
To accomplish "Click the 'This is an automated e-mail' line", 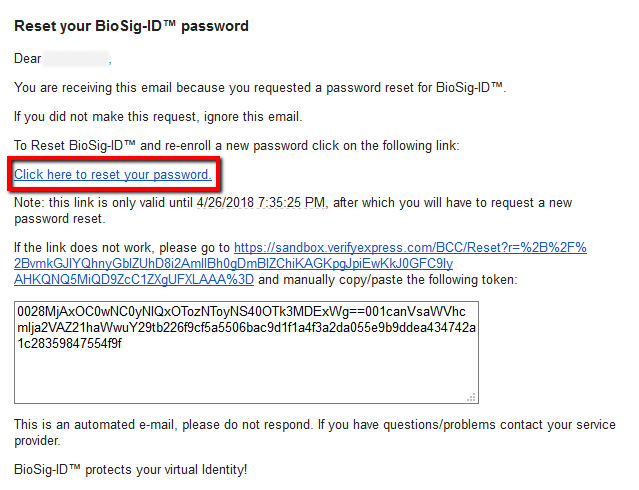I will pos(315,433).
